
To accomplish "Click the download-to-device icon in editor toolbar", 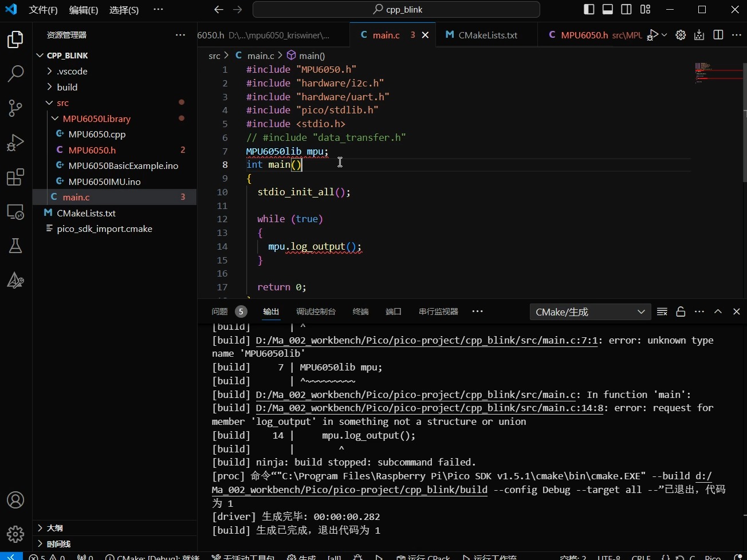I will pos(699,35).
